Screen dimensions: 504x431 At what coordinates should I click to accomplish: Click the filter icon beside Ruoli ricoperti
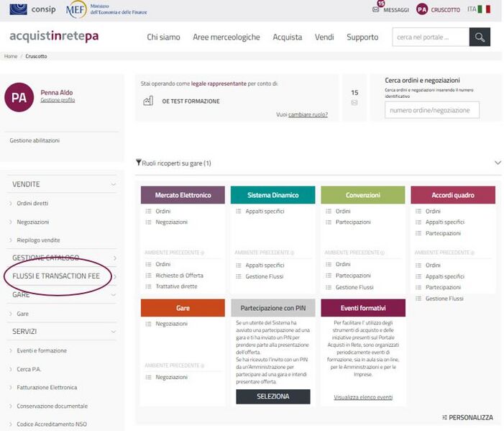click(139, 162)
